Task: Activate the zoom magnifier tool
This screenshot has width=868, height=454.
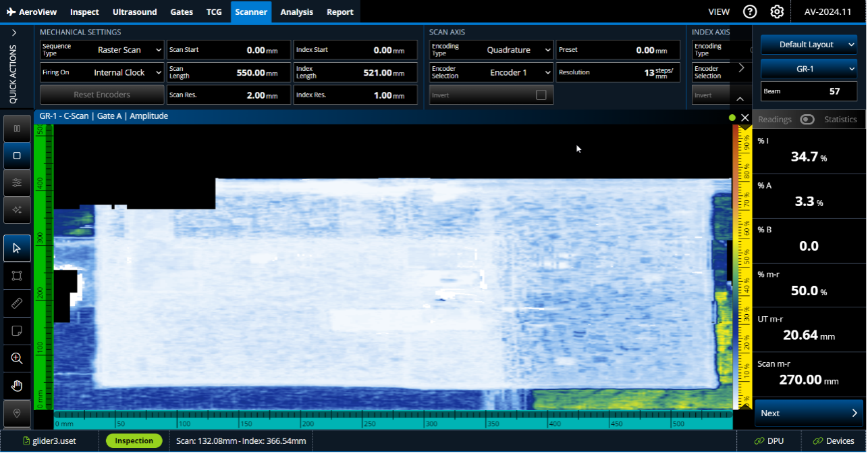Action: point(17,358)
